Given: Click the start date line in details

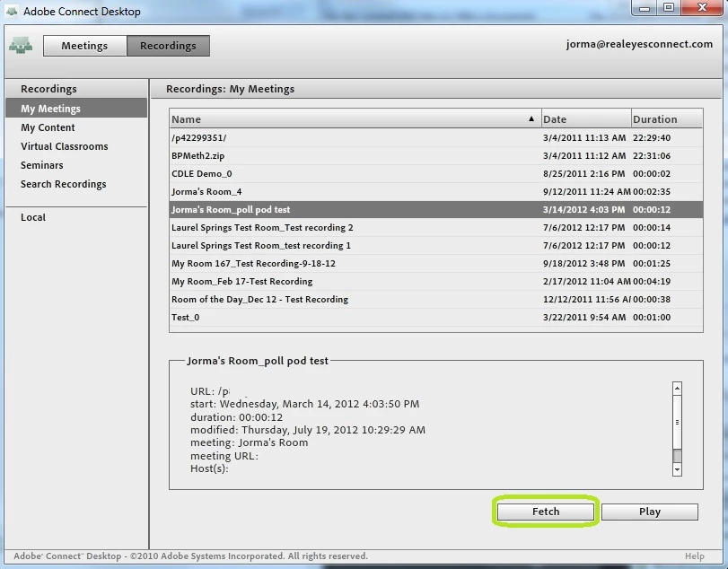Looking at the screenshot, I should [x=304, y=404].
